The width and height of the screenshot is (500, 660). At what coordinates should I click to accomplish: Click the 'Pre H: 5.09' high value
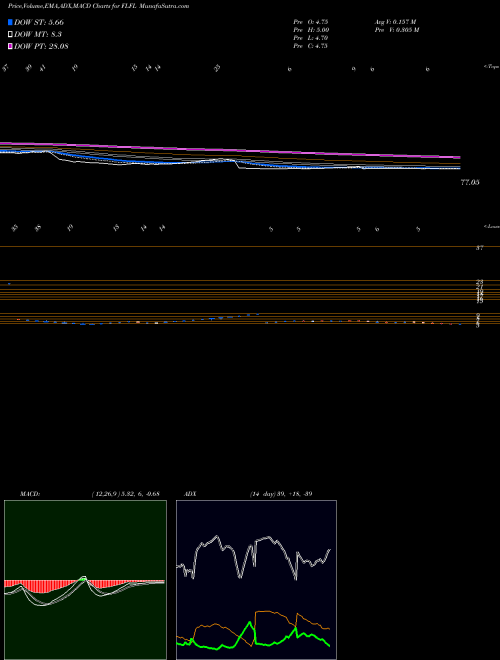pos(311,30)
